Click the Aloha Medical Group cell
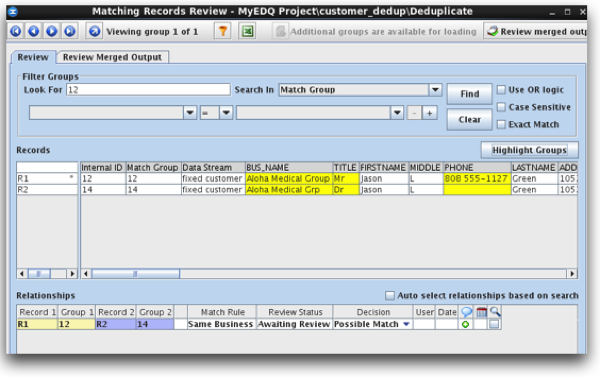 tap(289, 178)
